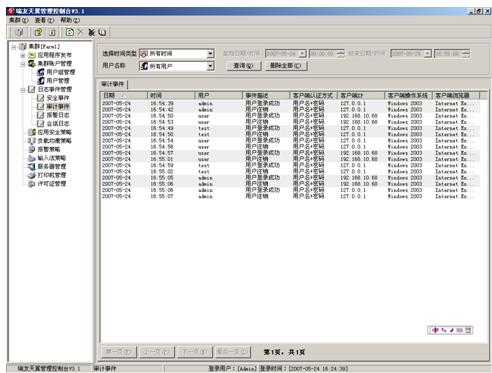
Task: Click the icon beside 报警日志
Action: click(41, 115)
